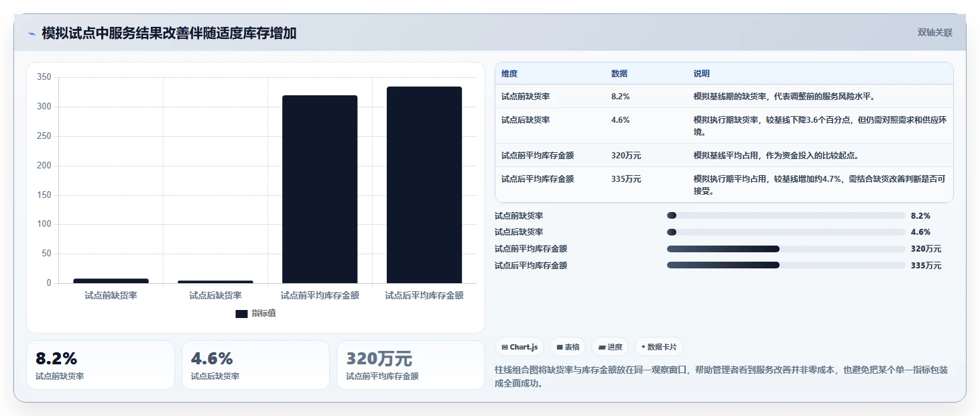This screenshot has height=416, width=980.
Task: Open the 320万元 stat card
Action: 410,365
